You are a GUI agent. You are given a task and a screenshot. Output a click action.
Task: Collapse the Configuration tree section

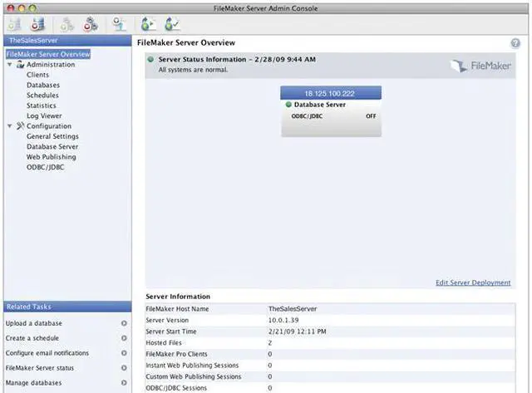(x=10, y=126)
